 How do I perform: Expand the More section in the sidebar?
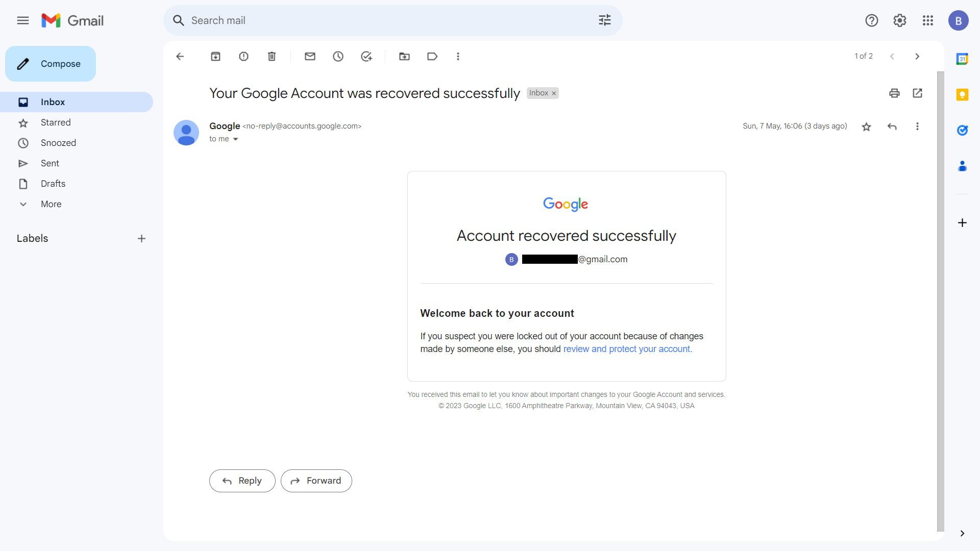(51, 204)
